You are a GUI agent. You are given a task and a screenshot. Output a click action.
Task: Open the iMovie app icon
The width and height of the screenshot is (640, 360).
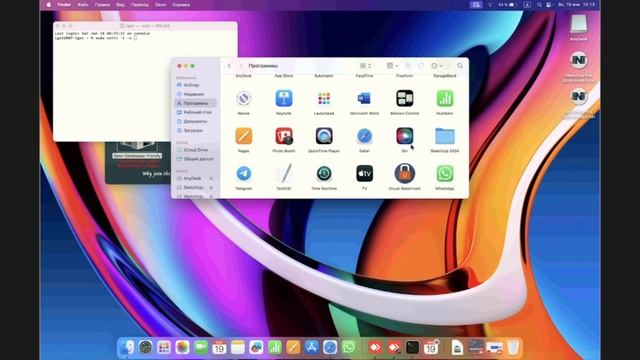coord(244,99)
